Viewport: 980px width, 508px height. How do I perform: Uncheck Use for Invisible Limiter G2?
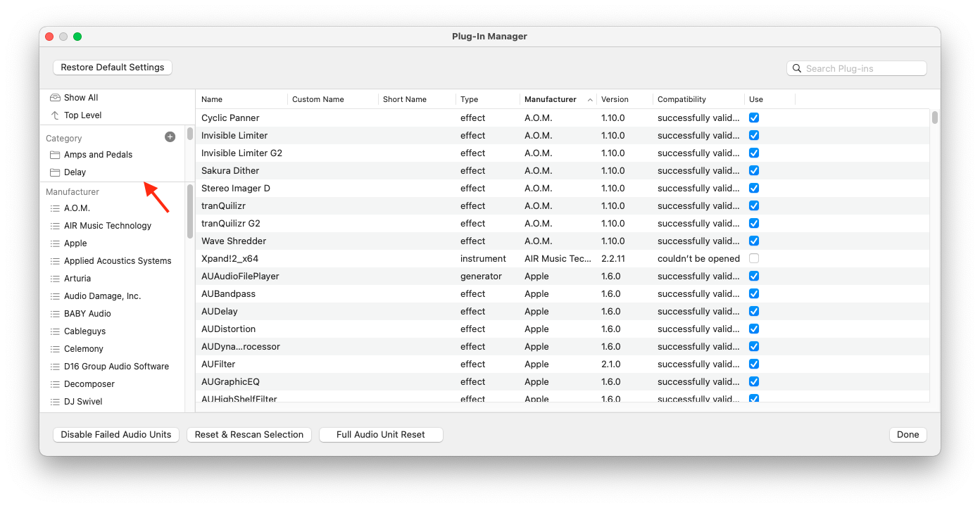point(754,153)
